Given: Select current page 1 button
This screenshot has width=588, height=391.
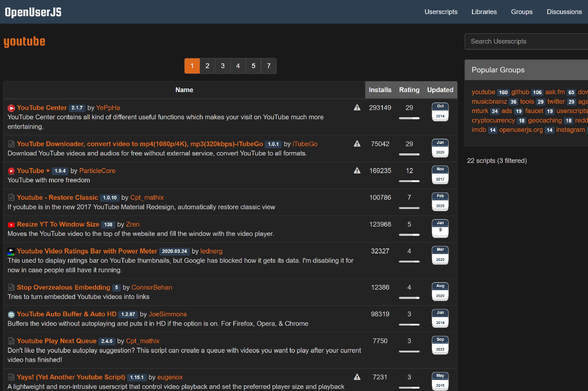Looking at the screenshot, I should click(192, 66).
